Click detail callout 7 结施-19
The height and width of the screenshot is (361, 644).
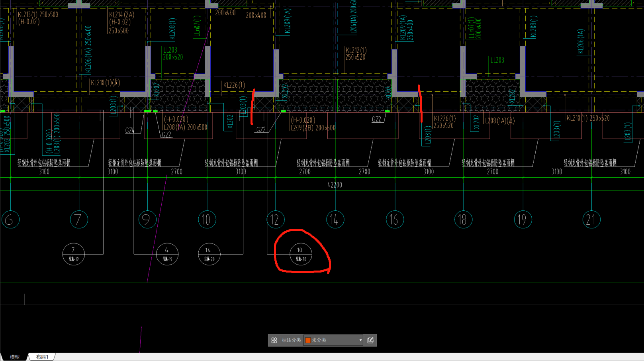click(74, 254)
